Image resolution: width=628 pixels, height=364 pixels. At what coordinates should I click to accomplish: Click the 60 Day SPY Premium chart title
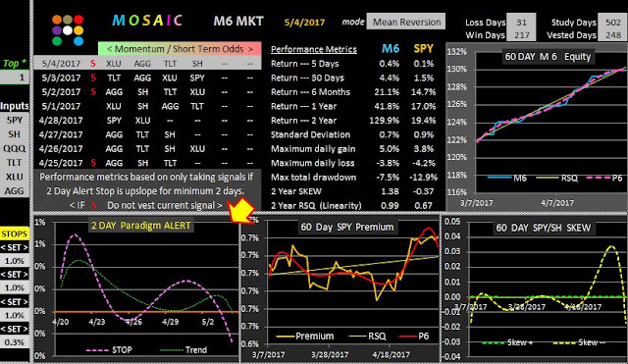346,227
